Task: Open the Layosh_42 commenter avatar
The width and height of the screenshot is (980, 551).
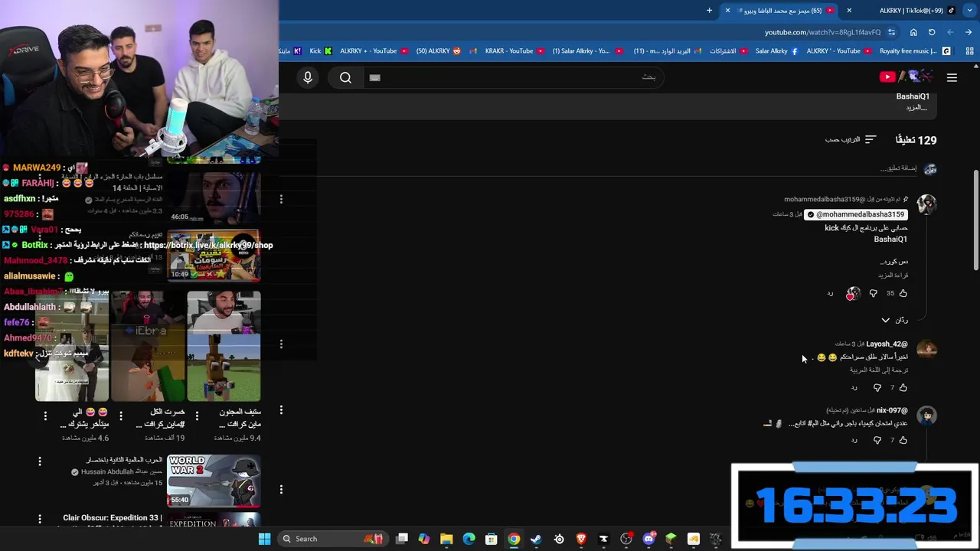Action: (x=927, y=350)
